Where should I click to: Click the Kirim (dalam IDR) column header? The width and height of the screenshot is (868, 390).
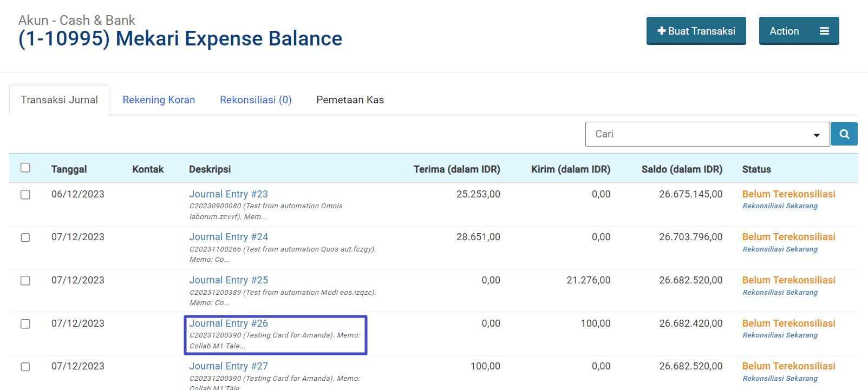(571, 169)
